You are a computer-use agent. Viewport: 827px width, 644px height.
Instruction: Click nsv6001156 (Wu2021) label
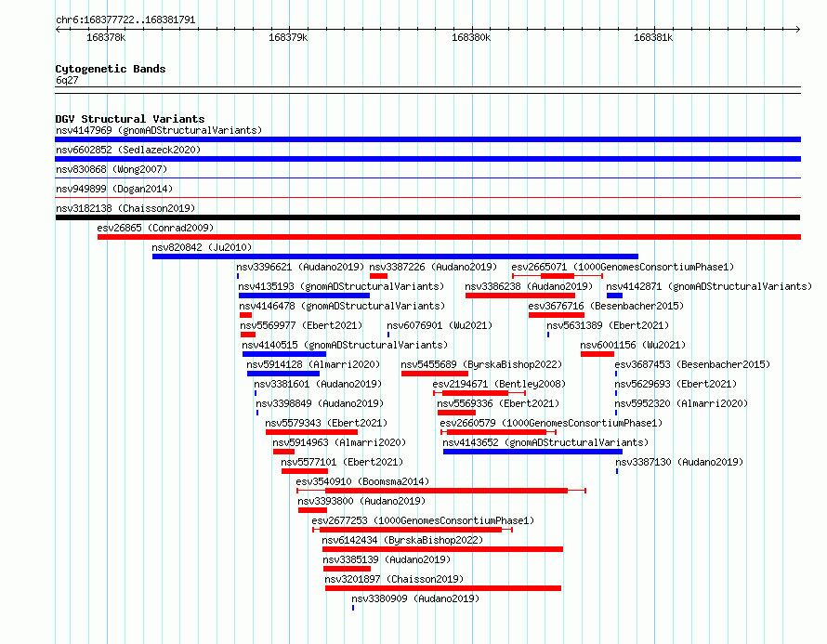(x=633, y=345)
